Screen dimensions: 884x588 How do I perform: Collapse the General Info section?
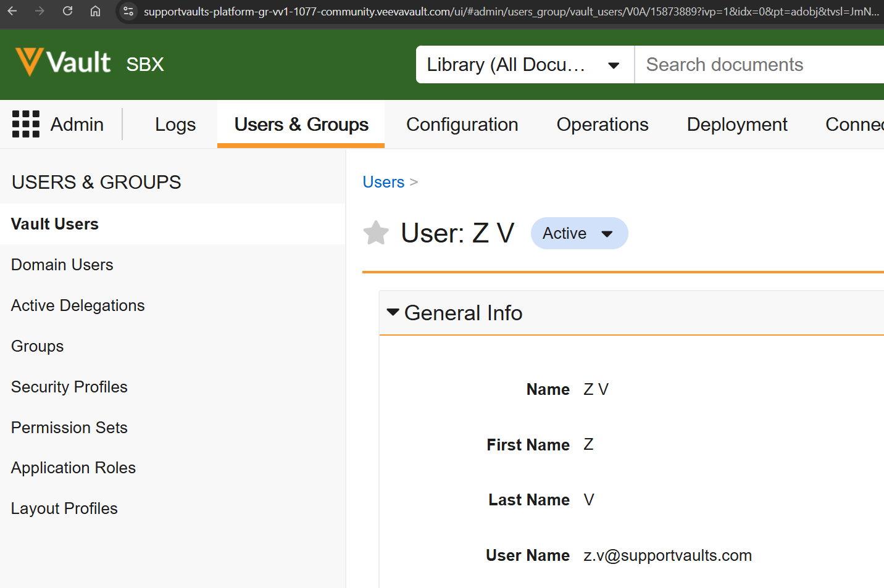[x=393, y=313]
